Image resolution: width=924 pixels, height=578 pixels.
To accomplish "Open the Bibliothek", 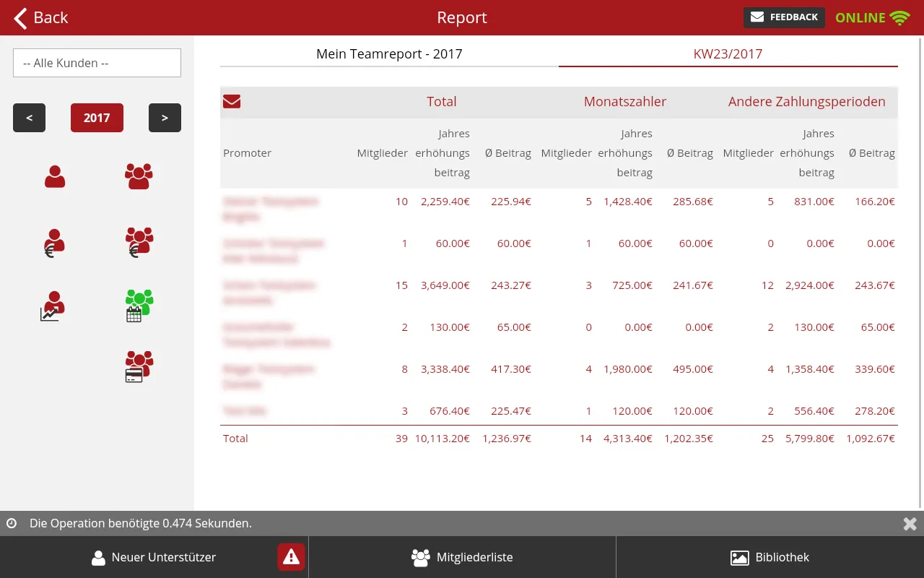I will (770, 557).
